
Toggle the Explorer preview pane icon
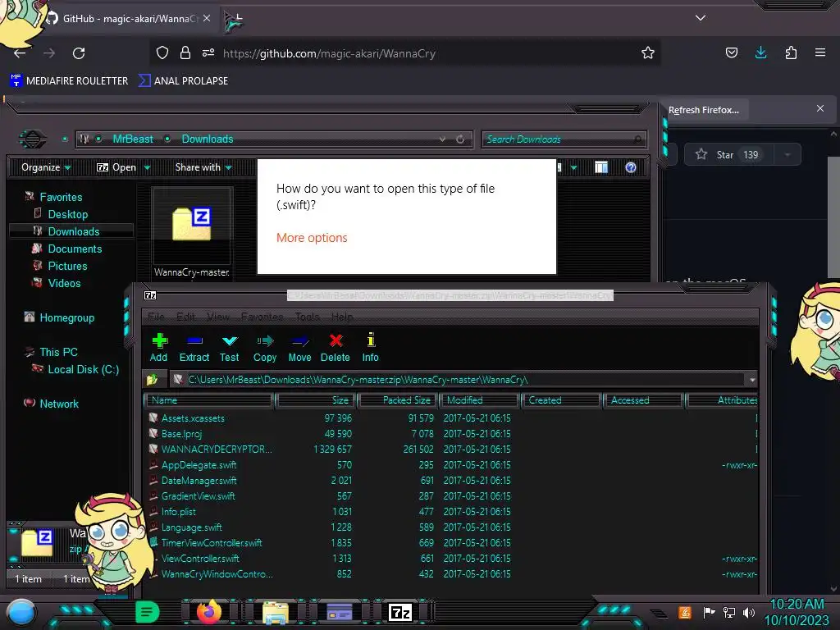pos(601,167)
